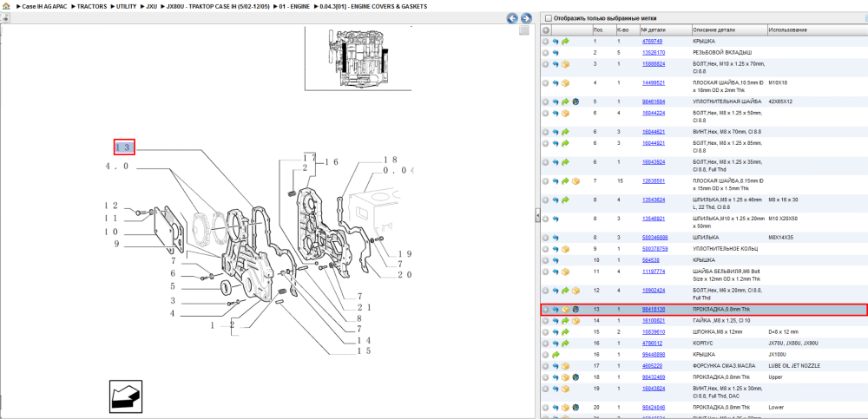Viewport: 868px width, 419px height.
Task: Go to previous diagram with left arrow
Action: pos(513,18)
